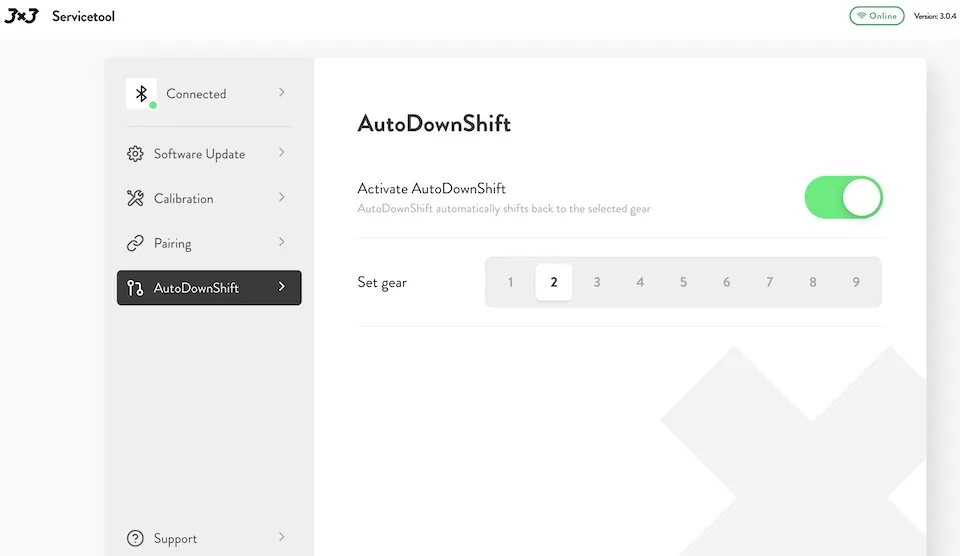
Task: Select gear 7
Action: point(770,282)
